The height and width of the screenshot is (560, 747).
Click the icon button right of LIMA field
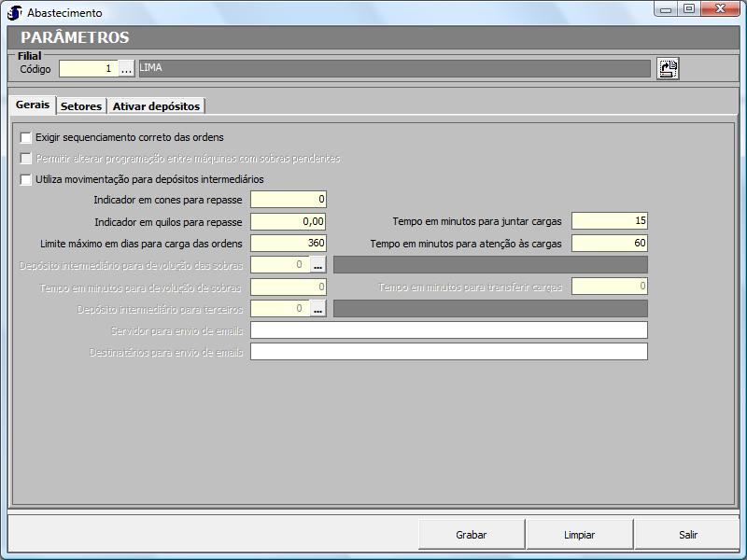(667, 68)
